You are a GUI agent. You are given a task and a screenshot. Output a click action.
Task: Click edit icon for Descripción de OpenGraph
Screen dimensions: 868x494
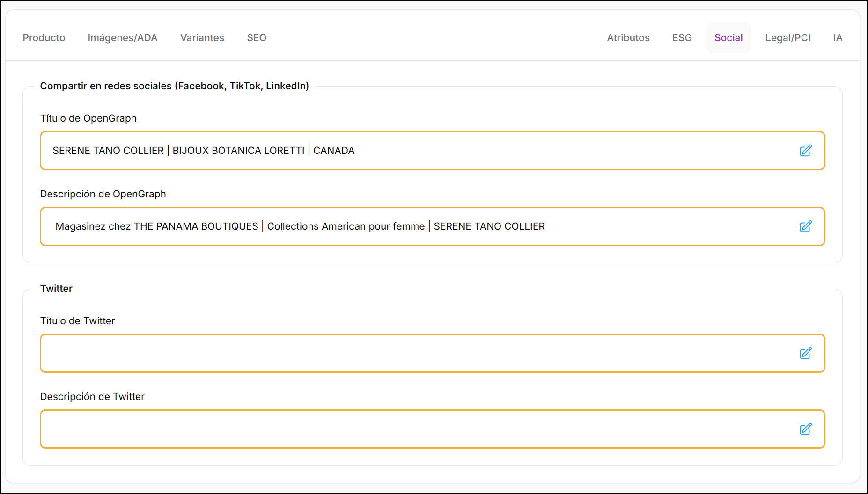805,226
